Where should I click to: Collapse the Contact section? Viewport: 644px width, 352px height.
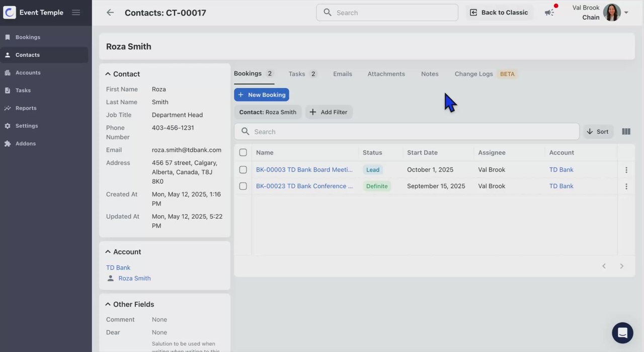(x=108, y=74)
